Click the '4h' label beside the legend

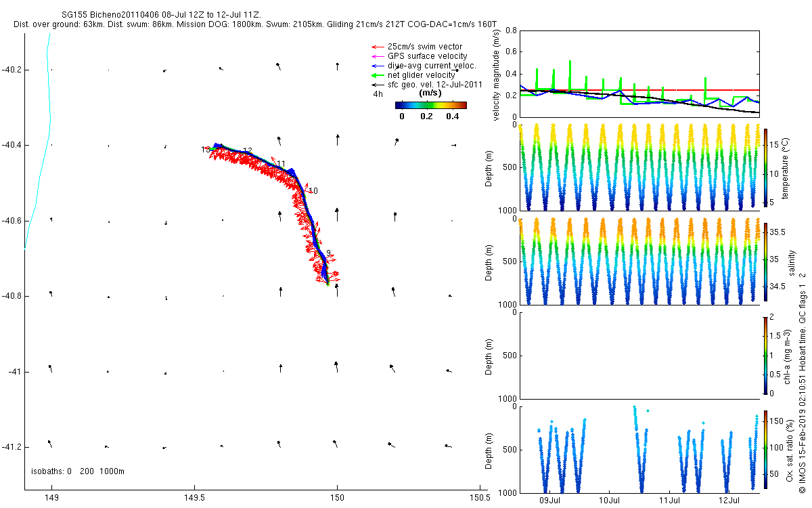378,94
